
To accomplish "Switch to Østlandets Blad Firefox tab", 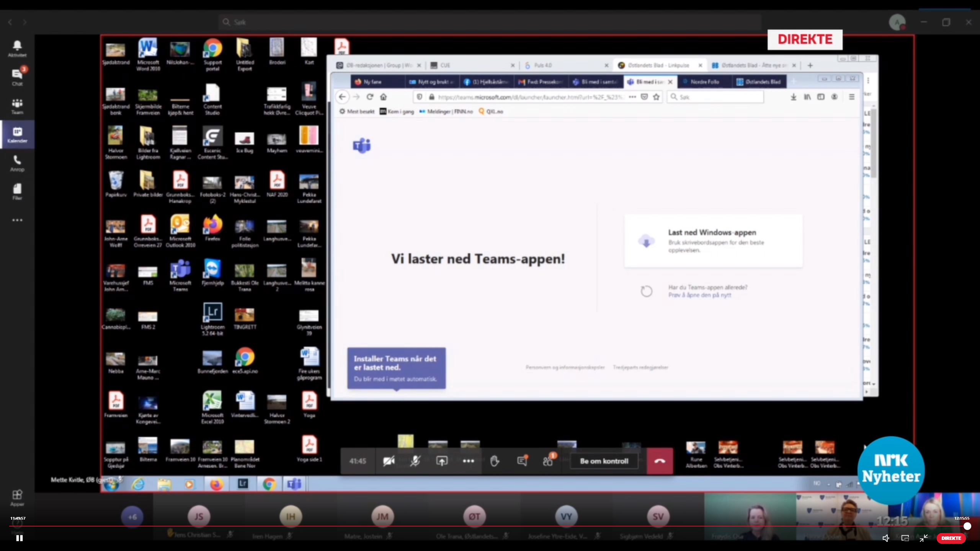I will point(759,82).
